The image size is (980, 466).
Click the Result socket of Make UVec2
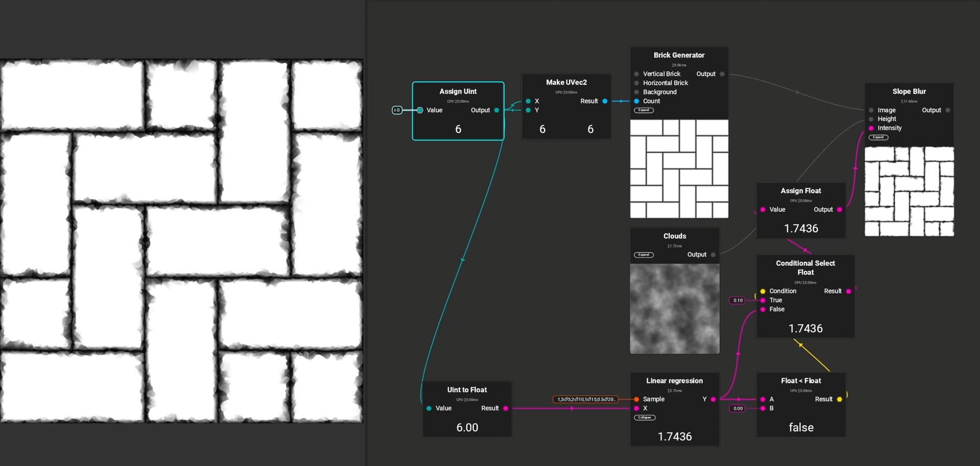(605, 101)
